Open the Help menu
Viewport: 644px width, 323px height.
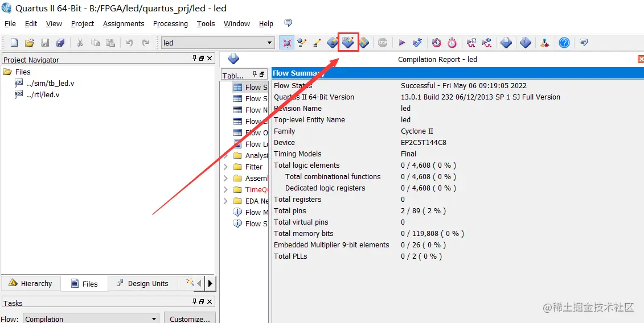266,24
